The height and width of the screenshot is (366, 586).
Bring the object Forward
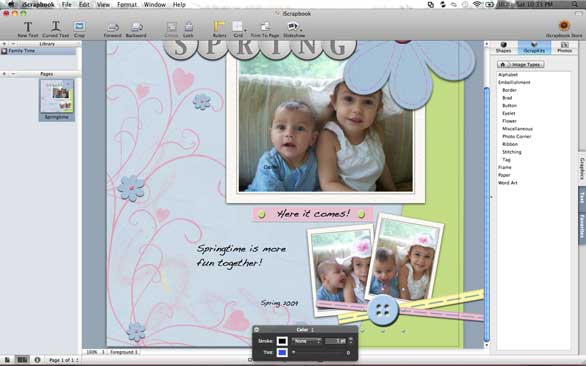[112, 30]
